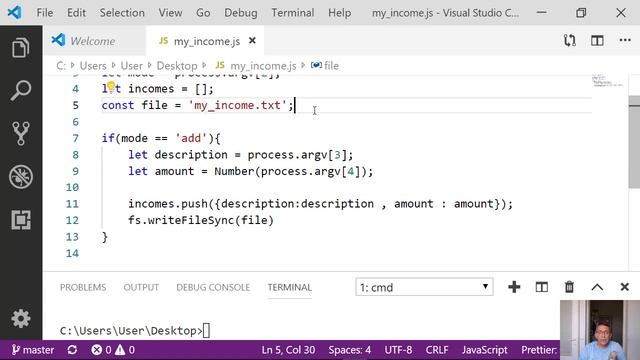The height and width of the screenshot is (360, 640).
Task: Open the Manage gear menu
Action: point(20,318)
